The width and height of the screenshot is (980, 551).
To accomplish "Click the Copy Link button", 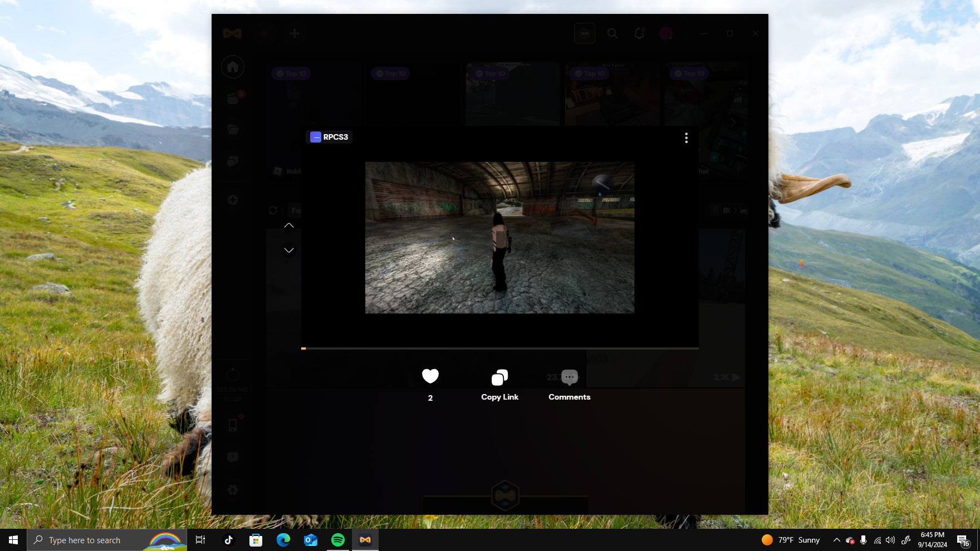I will click(x=499, y=385).
